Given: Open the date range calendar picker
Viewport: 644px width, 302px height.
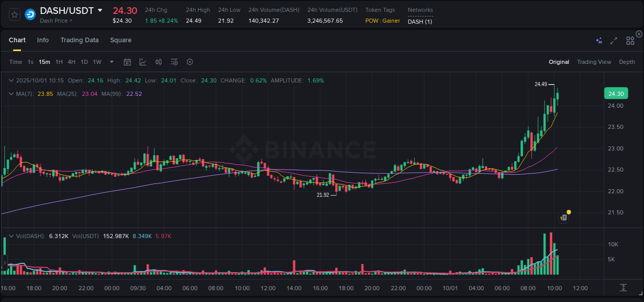Looking at the screenshot, I should point(127,61).
